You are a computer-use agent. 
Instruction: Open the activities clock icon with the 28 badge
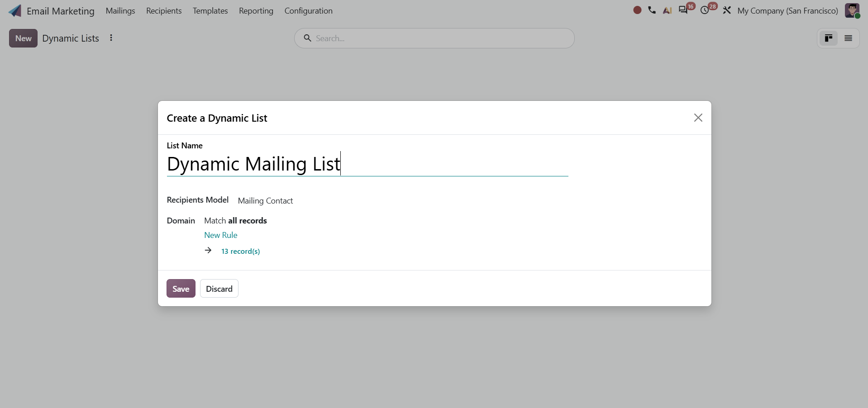[x=705, y=10]
